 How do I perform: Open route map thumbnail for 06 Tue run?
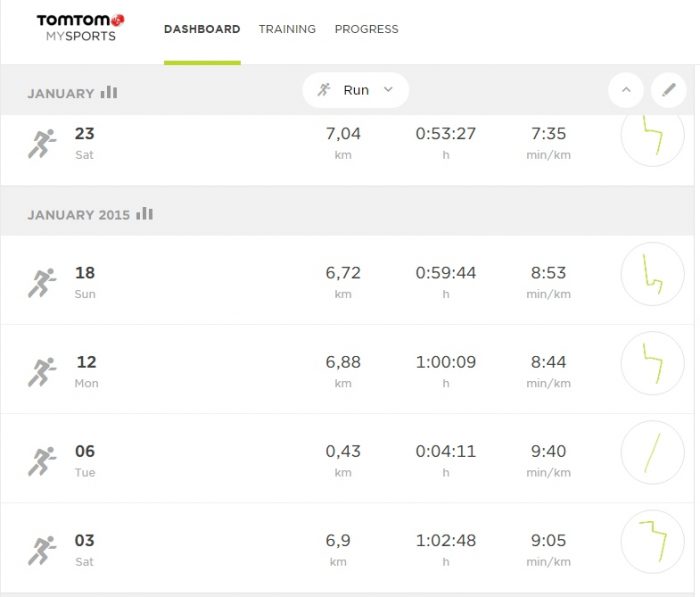653,452
